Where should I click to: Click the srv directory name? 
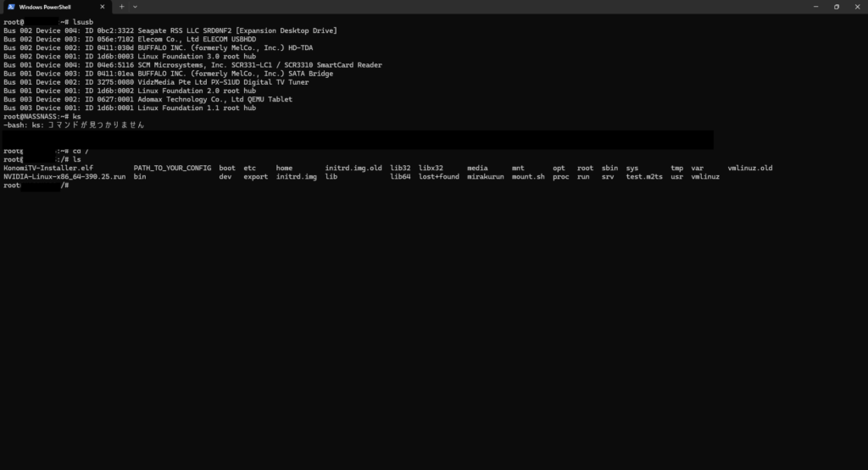point(608,177)
